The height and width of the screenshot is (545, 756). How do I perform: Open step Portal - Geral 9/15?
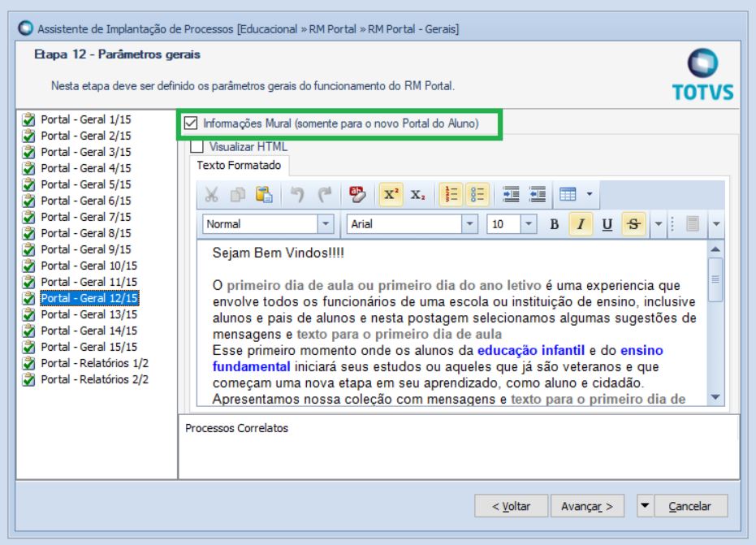(86, 249)
